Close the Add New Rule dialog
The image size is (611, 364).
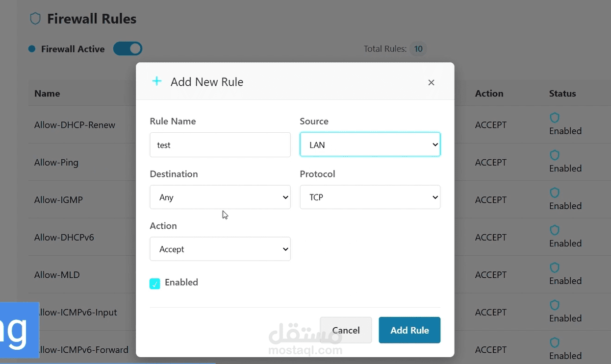click(431, 82)
